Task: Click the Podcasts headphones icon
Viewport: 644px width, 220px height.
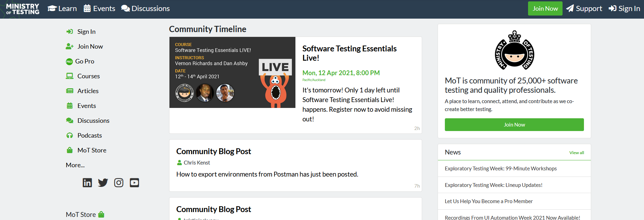Action: coord(70,136)
